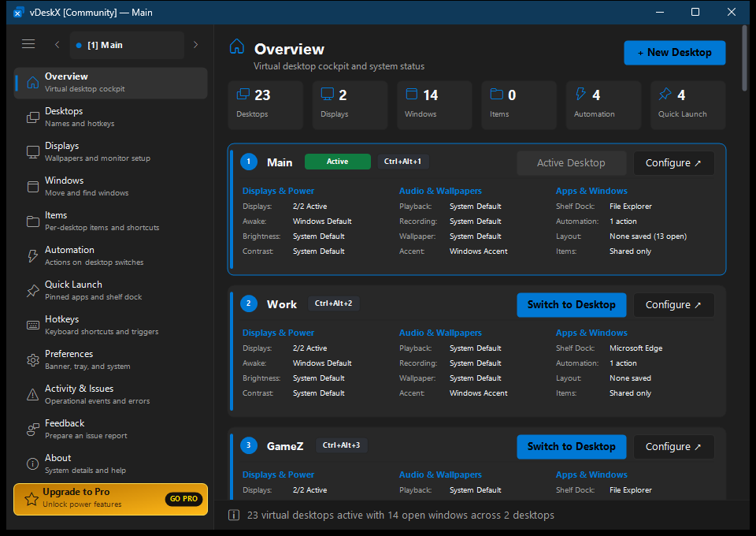
Task: Open the Windows sidebar page
Action: point(111,187)
